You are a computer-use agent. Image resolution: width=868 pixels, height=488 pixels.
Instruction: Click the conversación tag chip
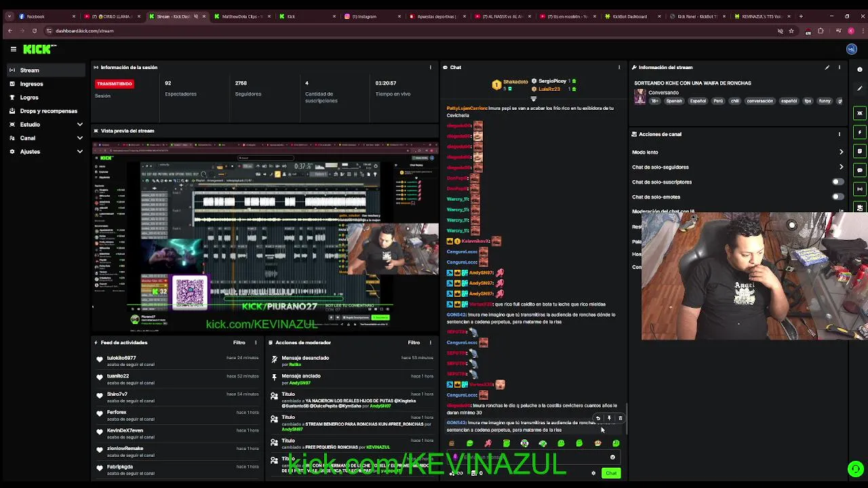(759, 101)
